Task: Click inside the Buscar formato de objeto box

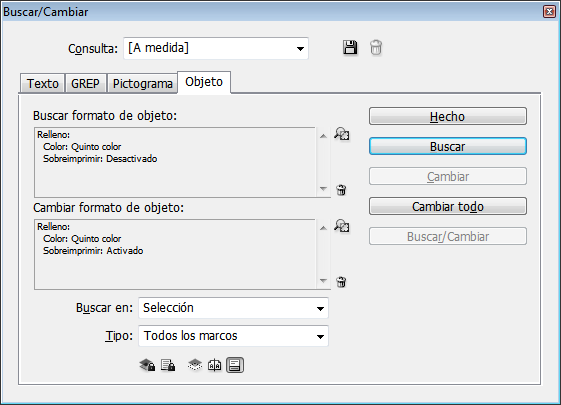Action: pyautogui.click(x=175, y=162)
